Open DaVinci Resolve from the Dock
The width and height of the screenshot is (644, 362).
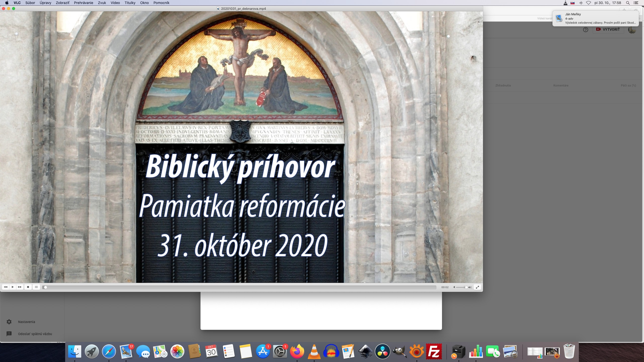pyautogui.click(x=382, y=351)
